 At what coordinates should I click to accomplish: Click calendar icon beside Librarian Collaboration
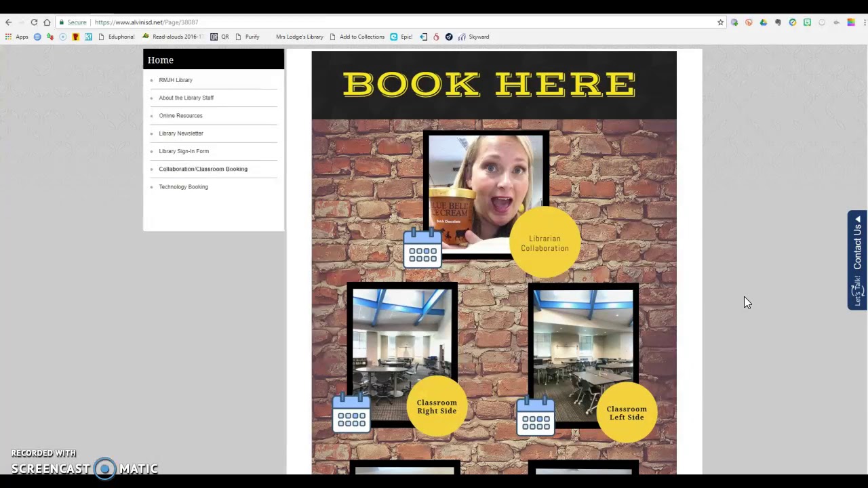tap(422, 247)
